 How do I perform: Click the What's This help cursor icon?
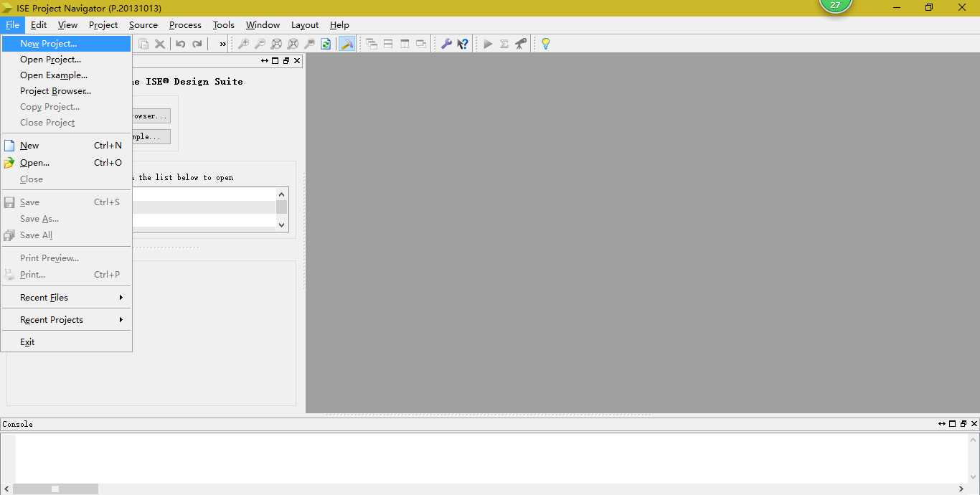coord(463,44)
